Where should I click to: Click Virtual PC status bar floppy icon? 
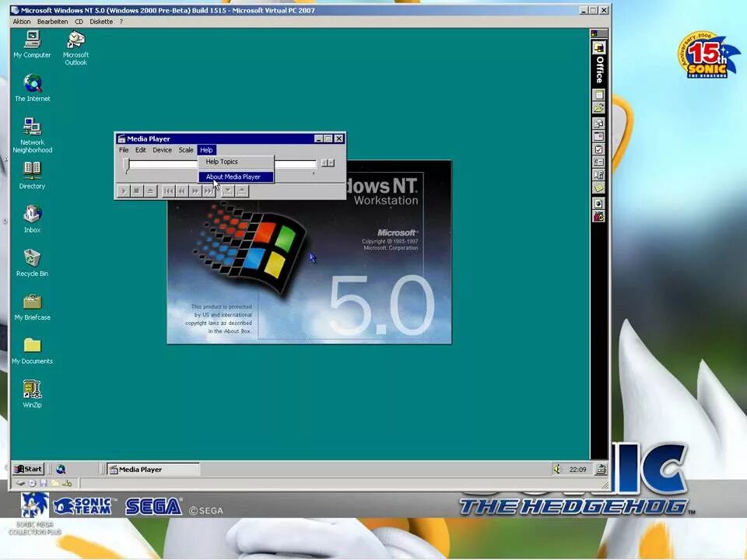click(x=44, y=483)
